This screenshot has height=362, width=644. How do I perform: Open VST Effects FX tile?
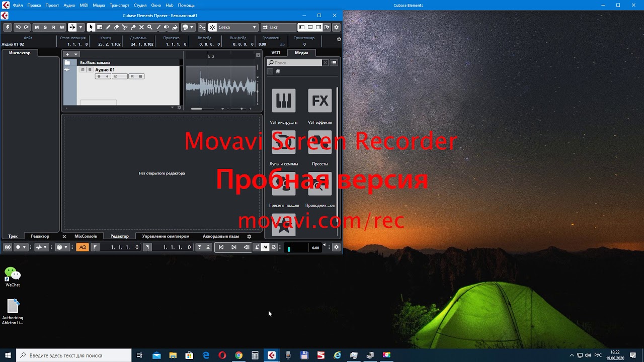point(320,101)
